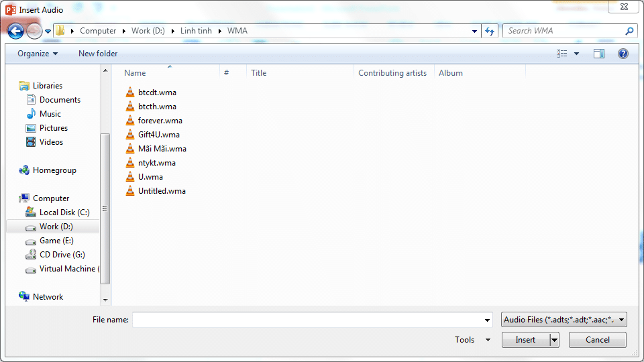Select Libraries in the navigation pane
The width and height of the screenshot is (644, 362).
click(48, 85)
